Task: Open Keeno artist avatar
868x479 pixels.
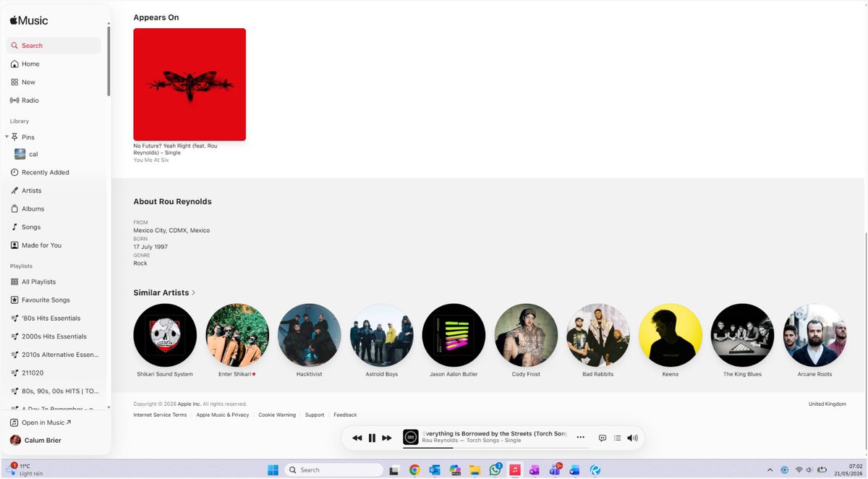Action: 671,335
